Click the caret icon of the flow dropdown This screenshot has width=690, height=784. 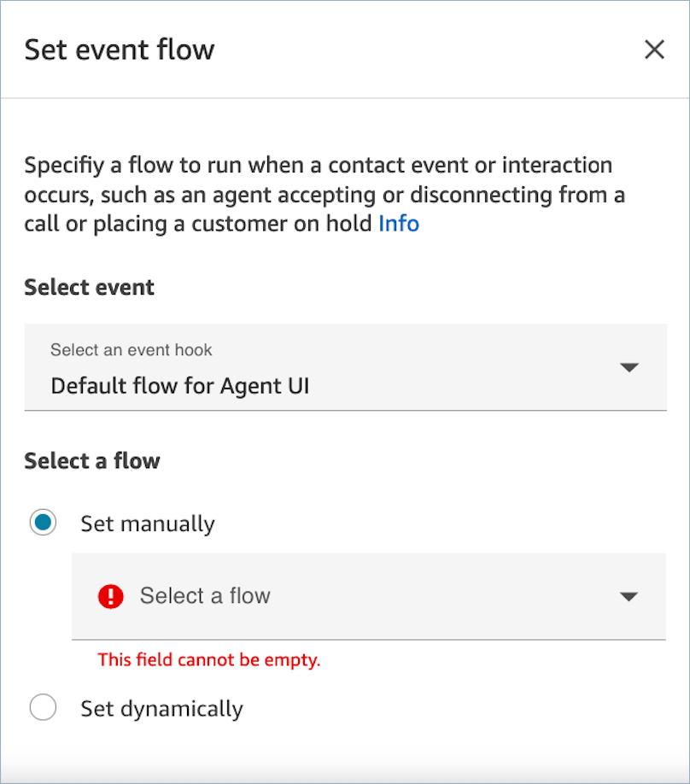[629, 597]
